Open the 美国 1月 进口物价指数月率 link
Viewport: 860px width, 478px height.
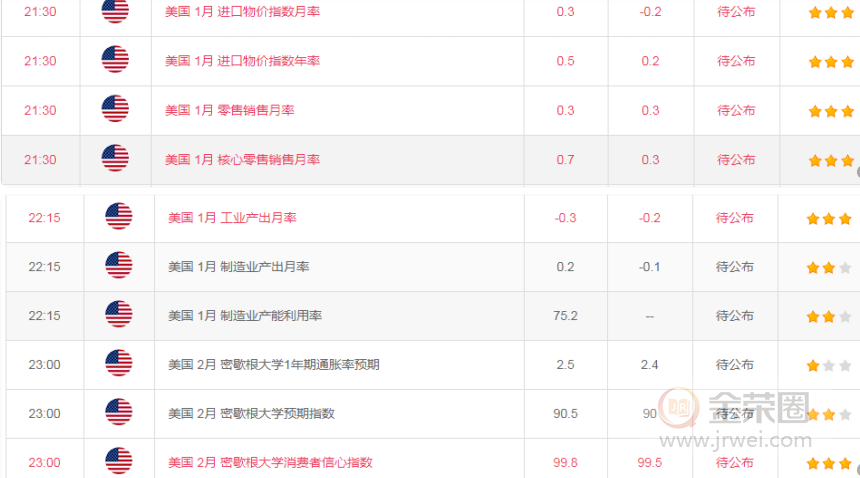pos(242,12)
